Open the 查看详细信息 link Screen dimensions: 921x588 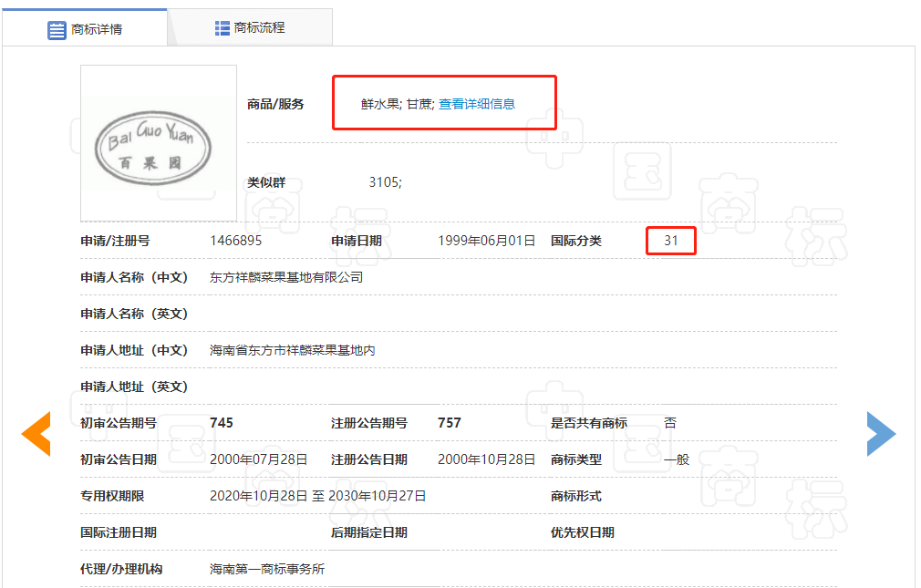click(477, 104)
